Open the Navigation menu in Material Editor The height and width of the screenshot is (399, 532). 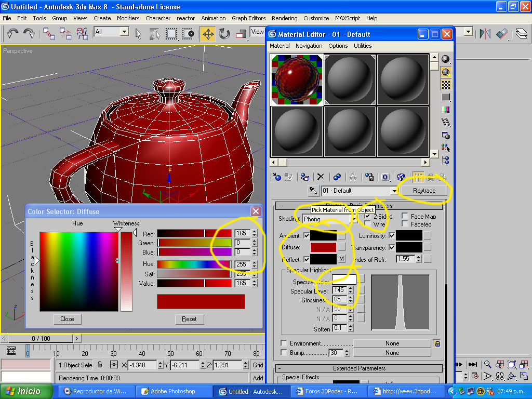click(x=309, y=46)
